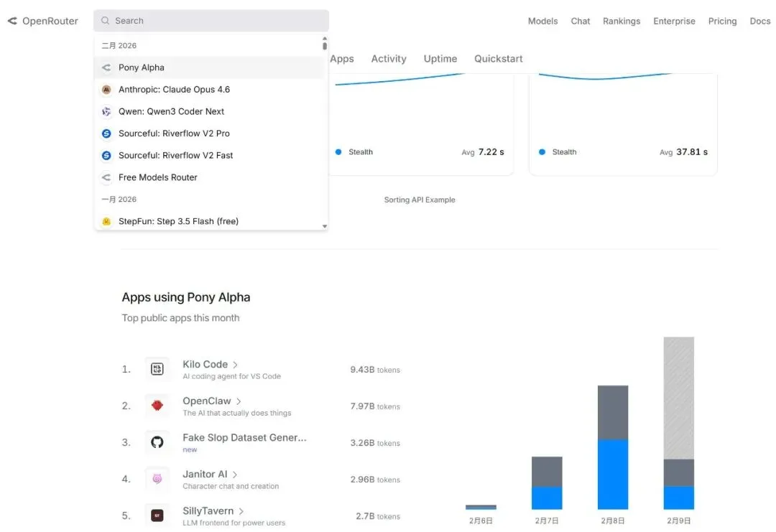Click the OpenRouter logo icon
Screen dimensions: 776x532
tap(12, 21)
